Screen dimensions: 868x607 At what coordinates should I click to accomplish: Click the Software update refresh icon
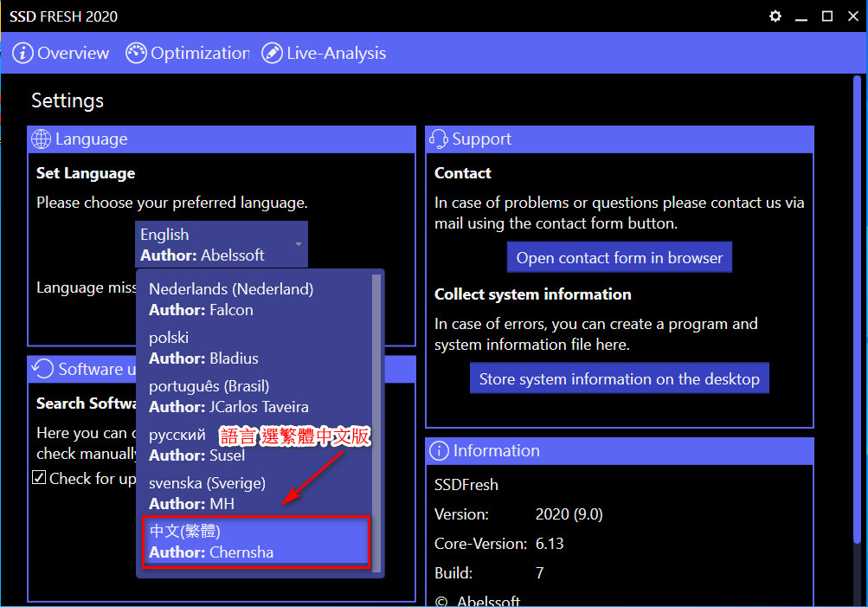pyautogui.click(x=42, y=369)
